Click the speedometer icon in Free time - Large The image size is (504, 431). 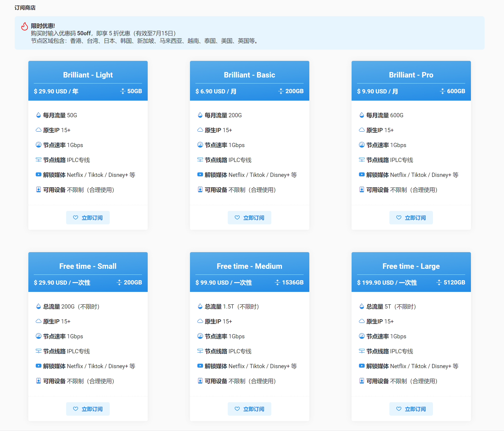point(362,336)
